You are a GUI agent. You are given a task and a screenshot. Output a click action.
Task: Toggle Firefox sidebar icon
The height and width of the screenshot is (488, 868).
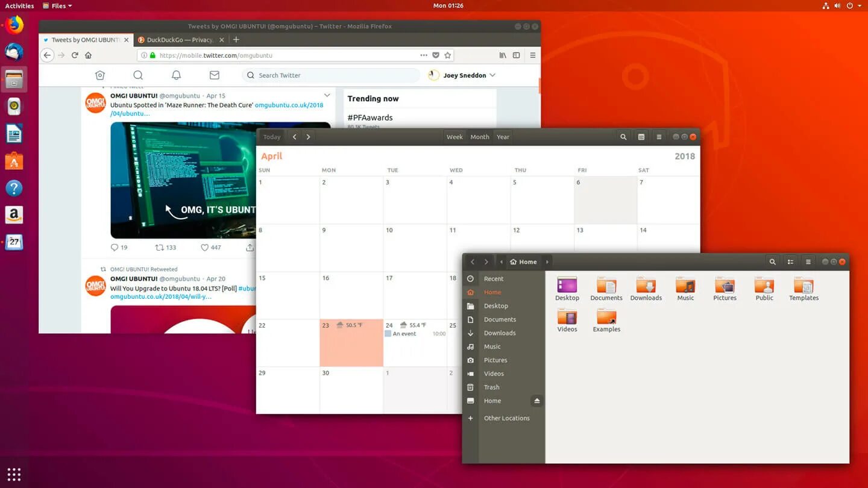[x=516, y=55]
